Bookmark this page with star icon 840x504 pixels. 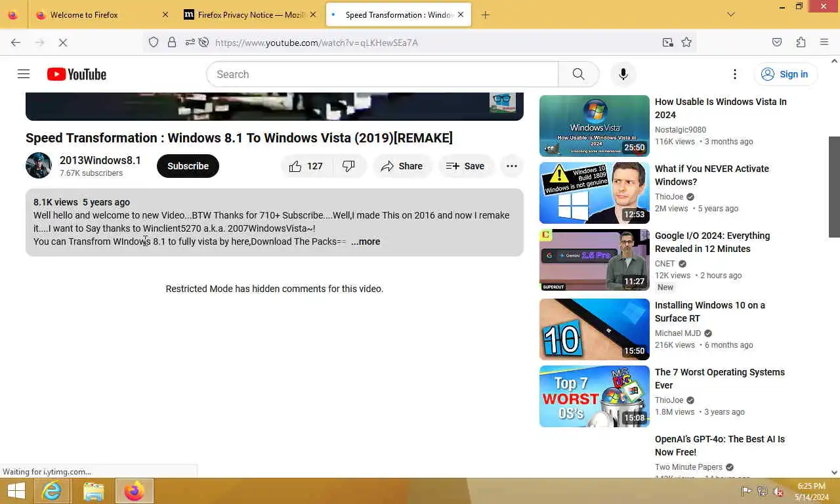[x=686, y=42]
